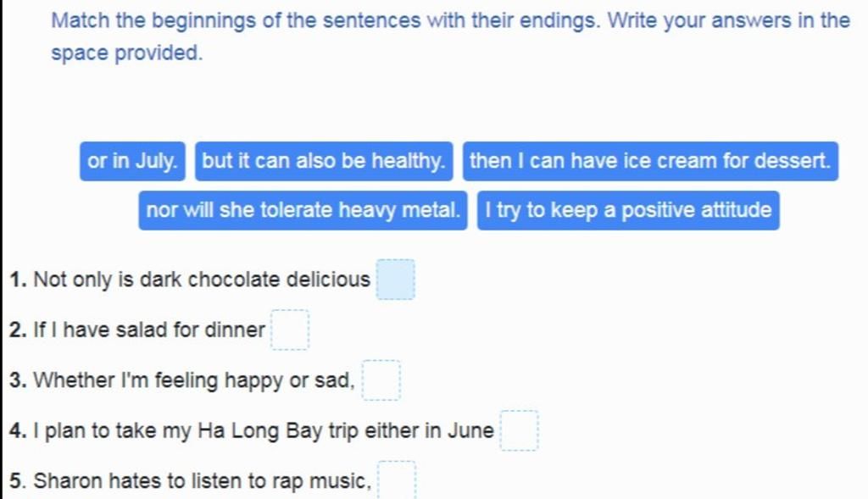Screen dimensions: 868x499
Task: Click the number label '1.'
Action: coord(19,280)
